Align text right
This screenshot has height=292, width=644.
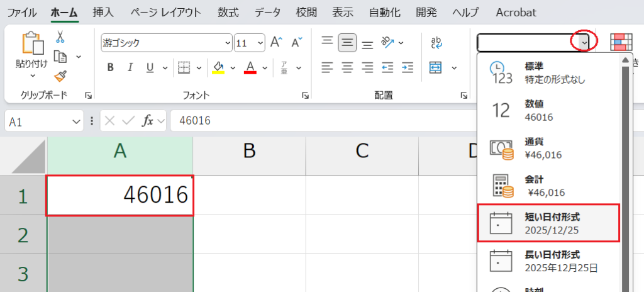pyautogui.click(x=367, y=67)
